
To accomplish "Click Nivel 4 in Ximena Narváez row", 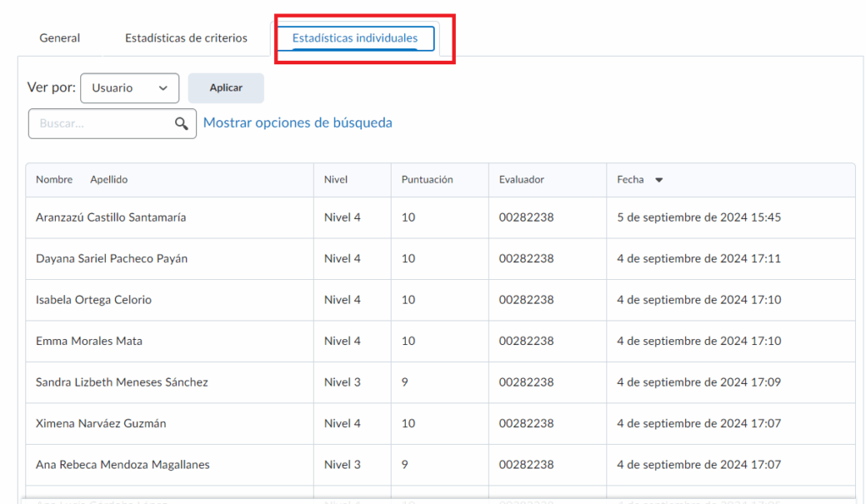I will coord(343,424).
